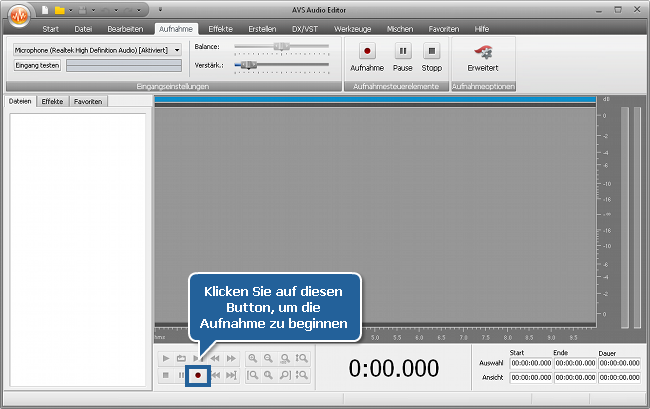Open the DX/VST ribbon tab
650x409 pixels.
(x=305, y=29)
